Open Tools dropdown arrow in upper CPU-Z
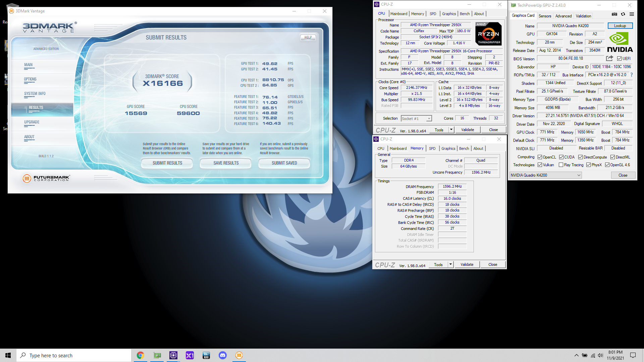Viewport: 644px width, 362px height. (x=451, y=130)
